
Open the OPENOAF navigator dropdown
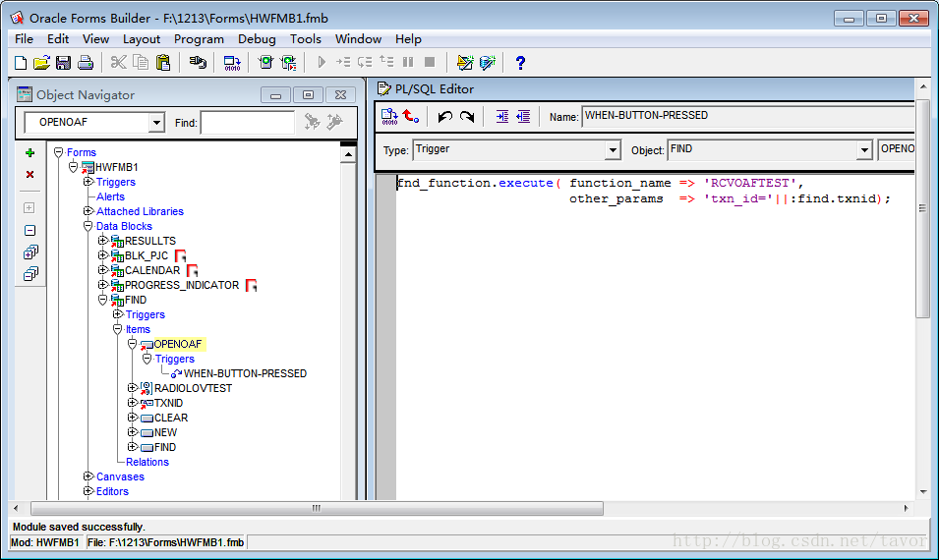(x=156, y=123)
